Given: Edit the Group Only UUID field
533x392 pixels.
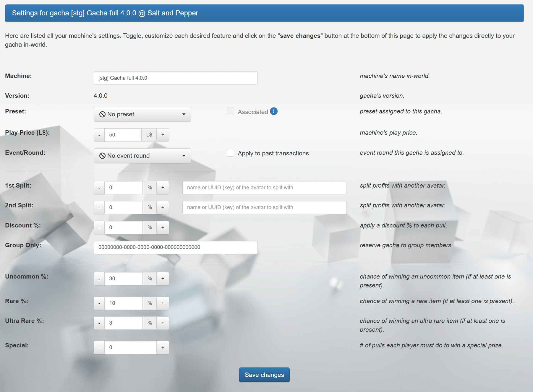Looking at the screenshot, I should 176,247.
